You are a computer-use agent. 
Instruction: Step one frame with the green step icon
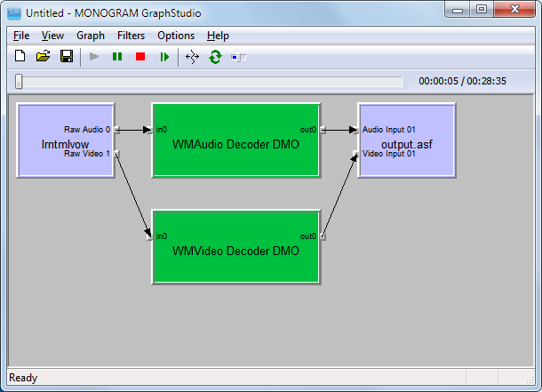point(164,57)
